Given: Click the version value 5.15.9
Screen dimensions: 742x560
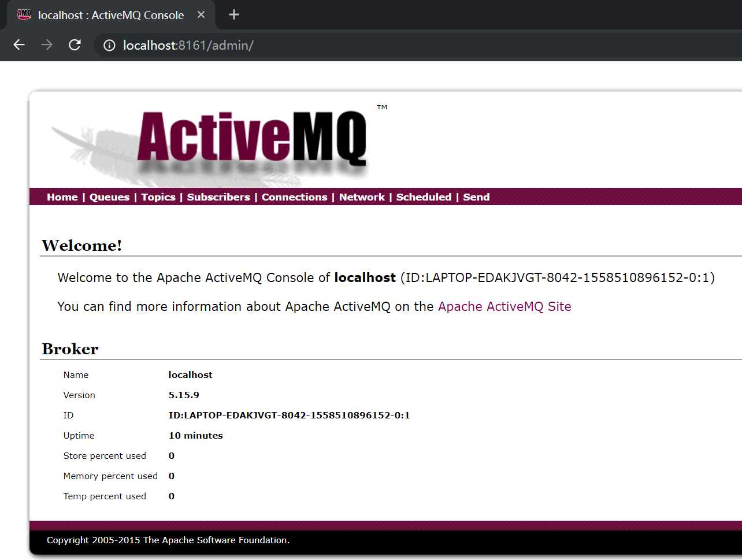Looking at the screenshot, I should tap(184, 395).
